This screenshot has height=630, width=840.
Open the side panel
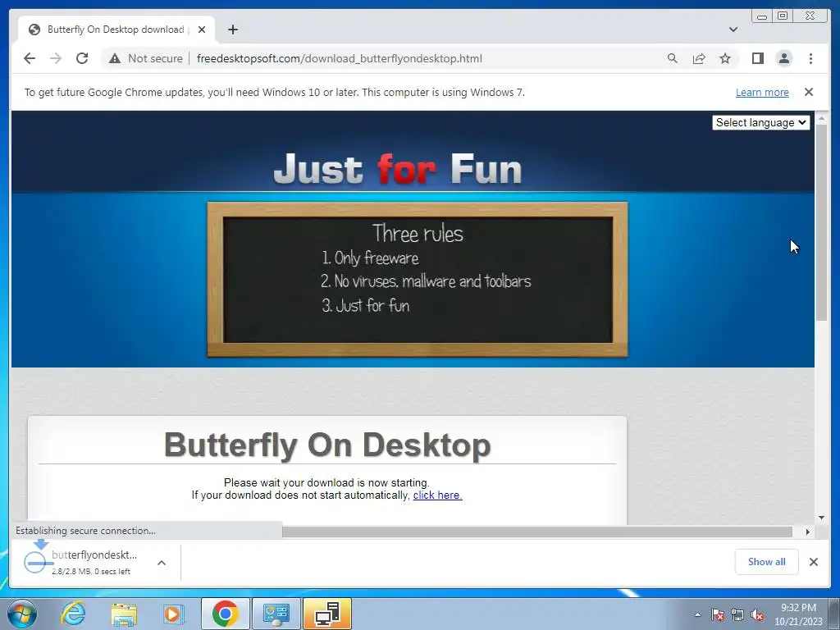click(x=757, y=58)
